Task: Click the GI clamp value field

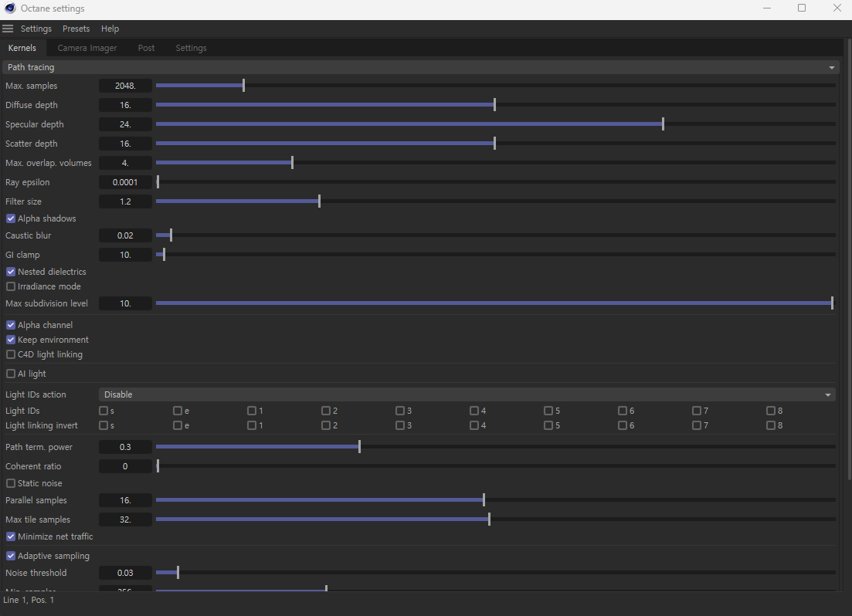Action: 125,255
